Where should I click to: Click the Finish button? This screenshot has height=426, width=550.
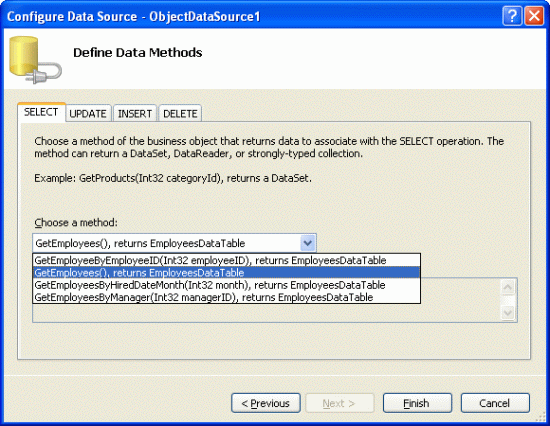417,403
